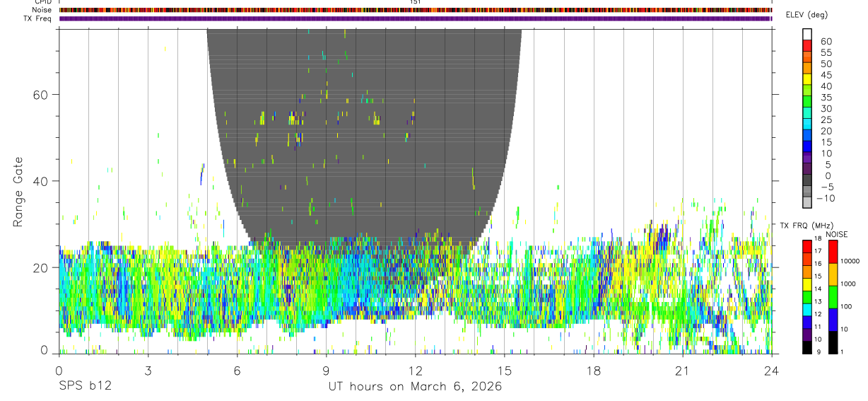Click the red segment of the NOISE color bar
The height and width of the screenshot is (401, 868).
[x=834, y=252]
